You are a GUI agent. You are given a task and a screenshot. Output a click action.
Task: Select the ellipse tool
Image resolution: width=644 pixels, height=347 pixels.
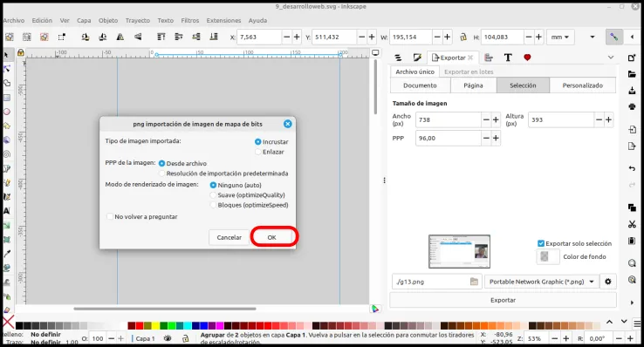pos(7,112)
